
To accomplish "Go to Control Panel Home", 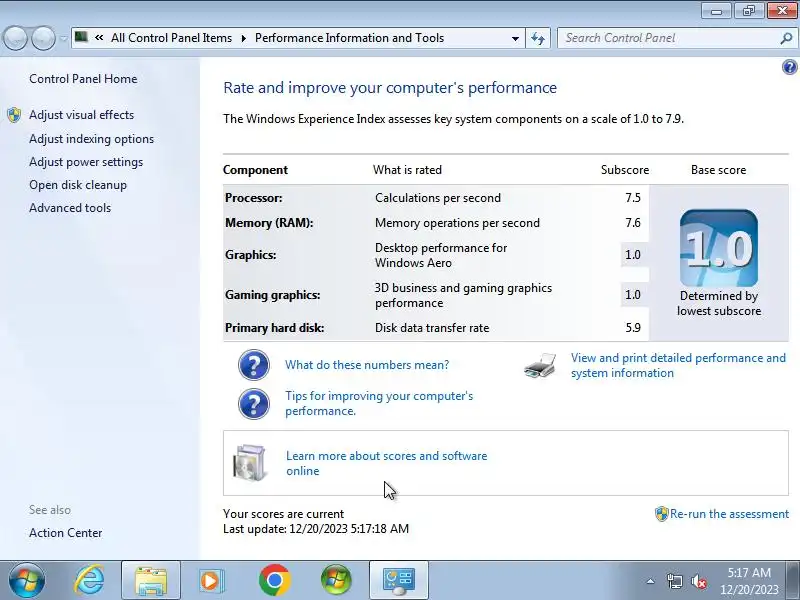I will (x=83, y=79).
